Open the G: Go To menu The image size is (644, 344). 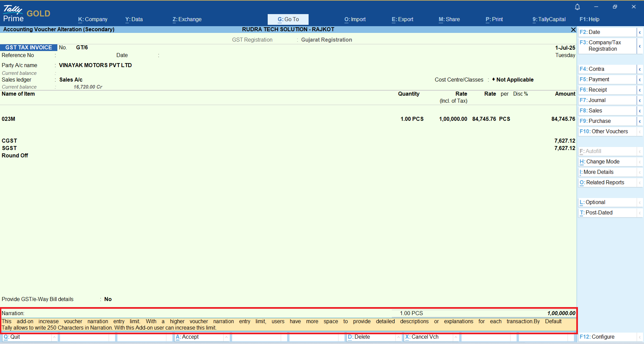[288, 19]
